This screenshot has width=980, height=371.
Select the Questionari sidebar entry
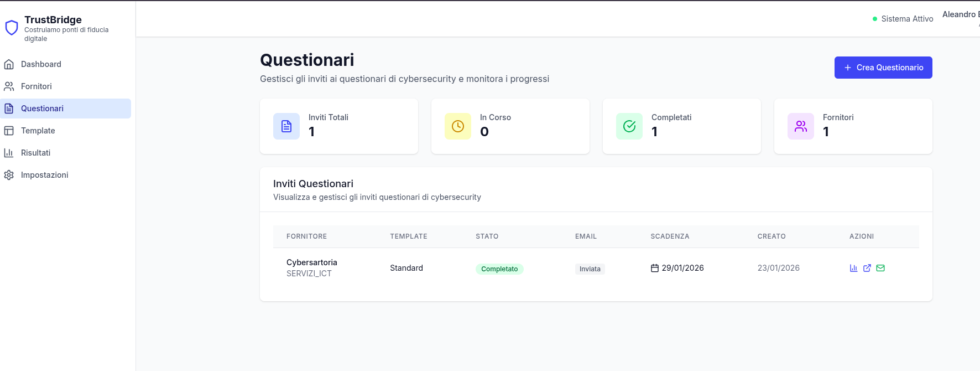tap(42, 109)
